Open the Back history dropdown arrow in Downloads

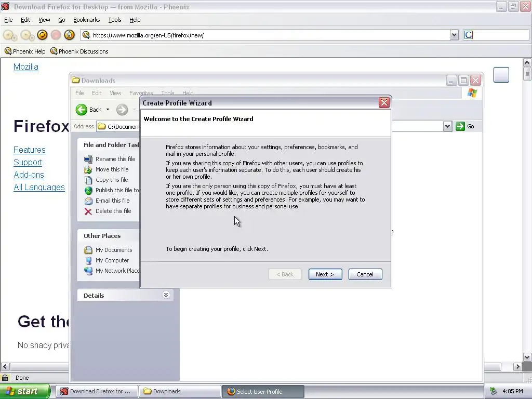tap(108, 110)
